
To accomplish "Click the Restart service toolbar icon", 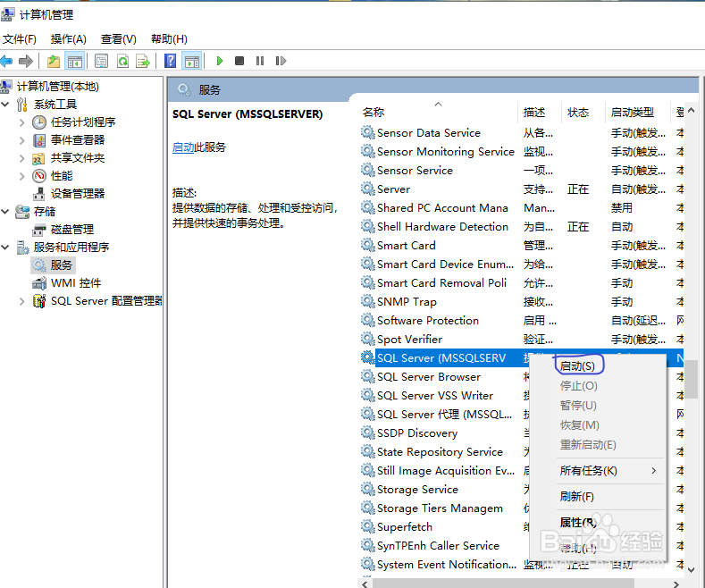I will click(281, 61).
